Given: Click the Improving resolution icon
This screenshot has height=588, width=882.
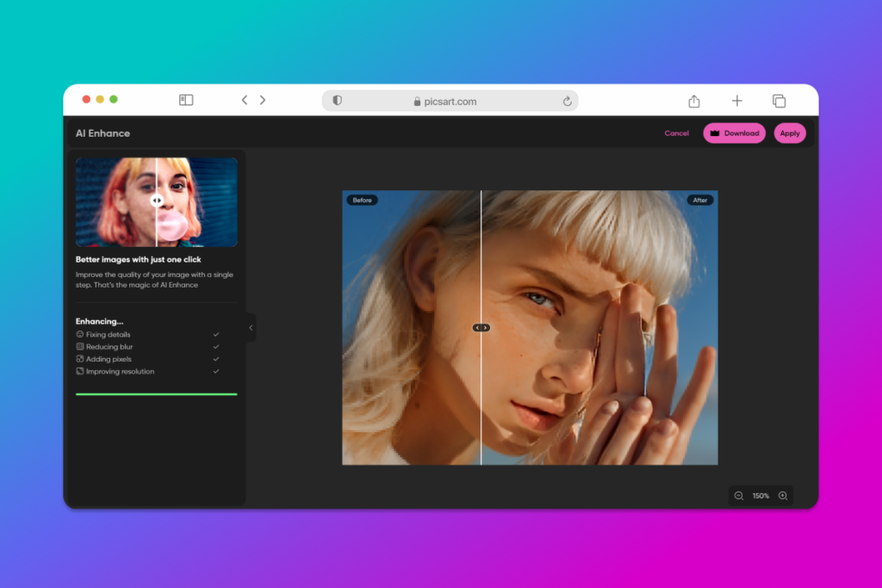Looking at the screenshot, I should [79, 371].
